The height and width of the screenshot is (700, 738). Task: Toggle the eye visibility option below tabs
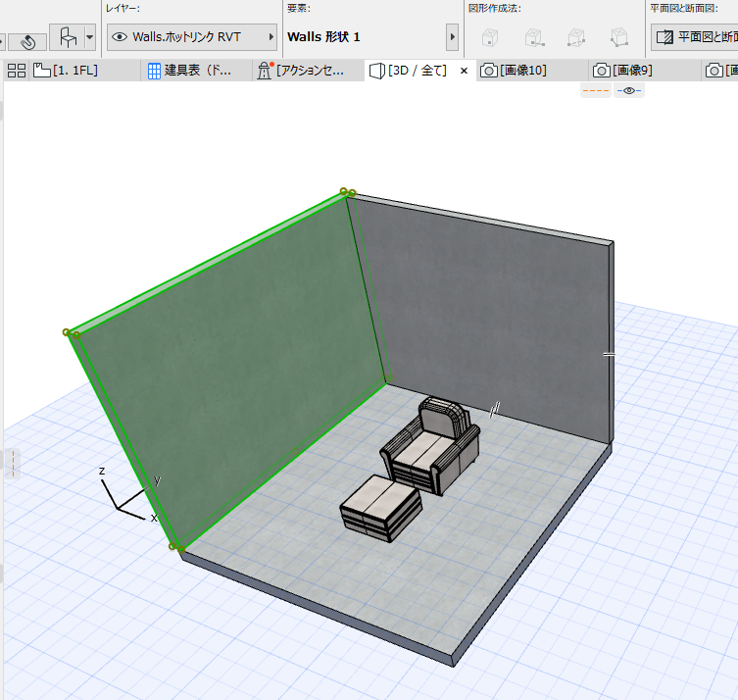point(628,91)
